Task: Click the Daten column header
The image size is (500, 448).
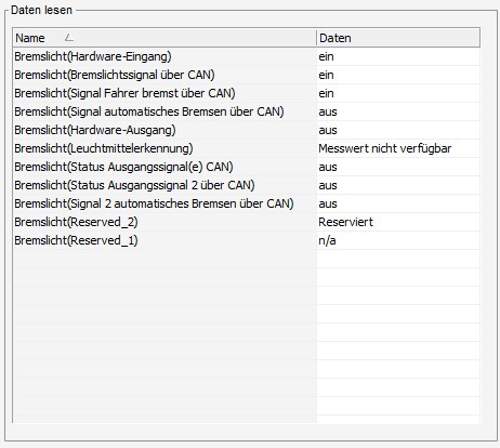Action: (x=398, y=38)
